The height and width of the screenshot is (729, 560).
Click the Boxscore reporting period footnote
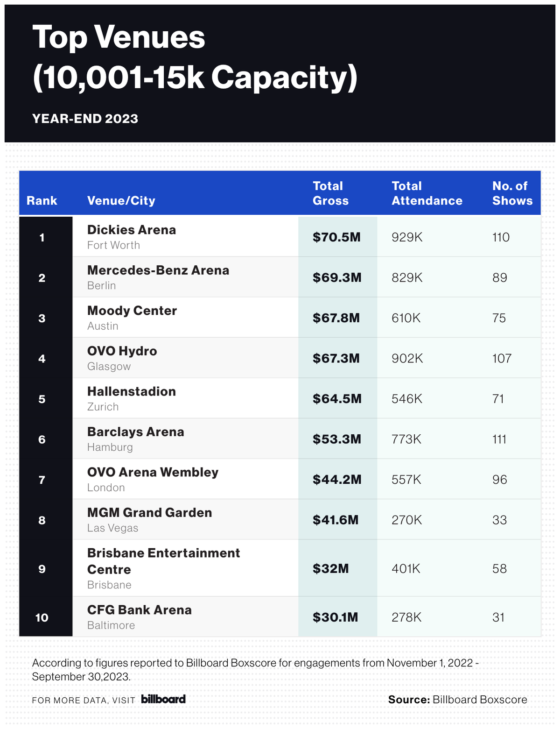pos(255,670)
